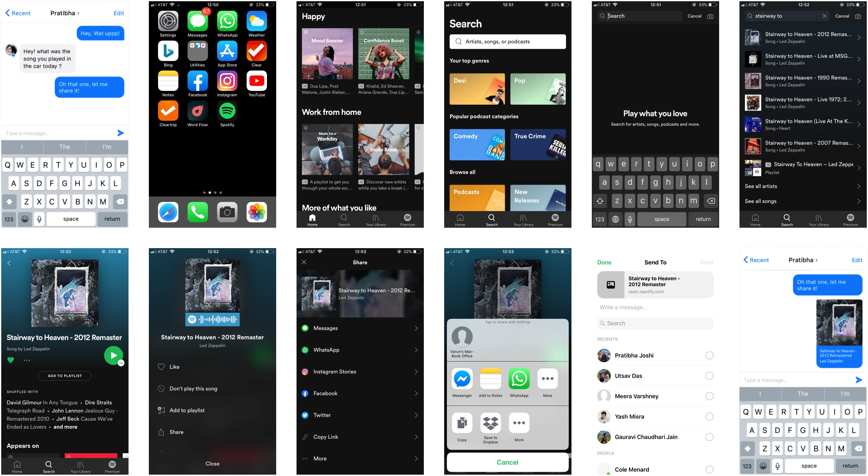This screenshot has height=476, width=868.
Task: Open the Notes app on the home screen
Action: click(x=168, y=81)
